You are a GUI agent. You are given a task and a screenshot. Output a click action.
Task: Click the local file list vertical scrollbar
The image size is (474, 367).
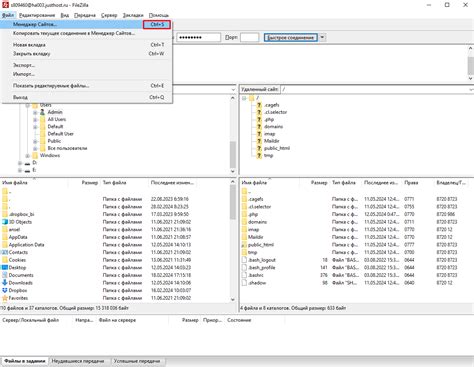click(x=233, y=241)
